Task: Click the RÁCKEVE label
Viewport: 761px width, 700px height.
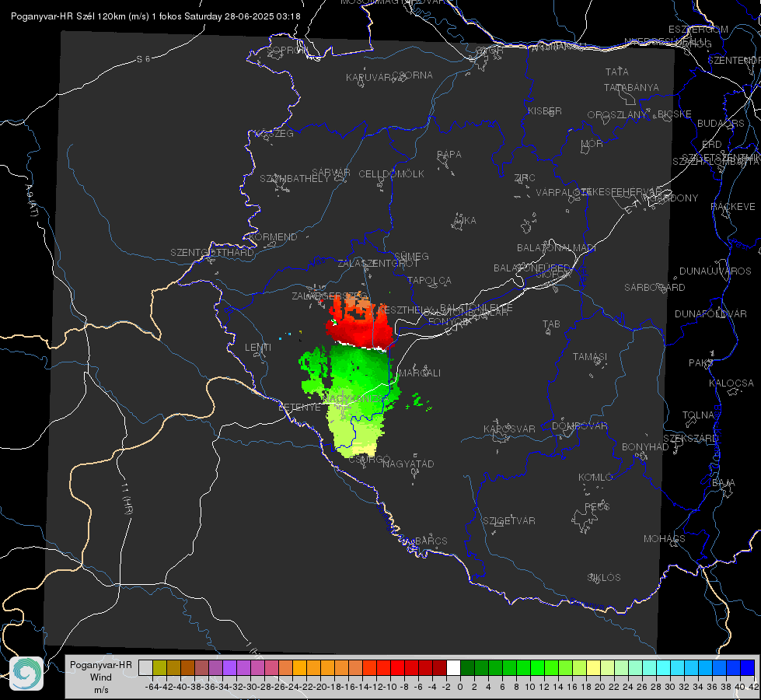Action: pyautogui.click(x=733, y=207)
